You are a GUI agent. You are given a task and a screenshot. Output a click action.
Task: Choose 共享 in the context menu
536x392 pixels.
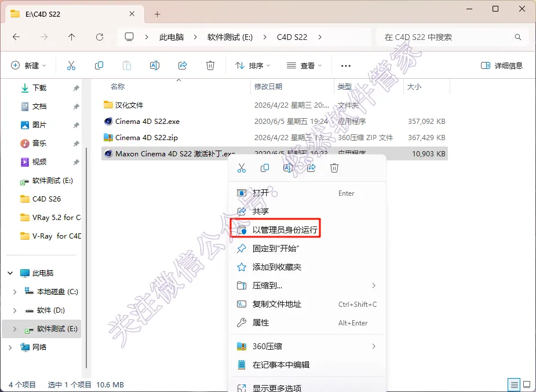(x=307, y=211)
